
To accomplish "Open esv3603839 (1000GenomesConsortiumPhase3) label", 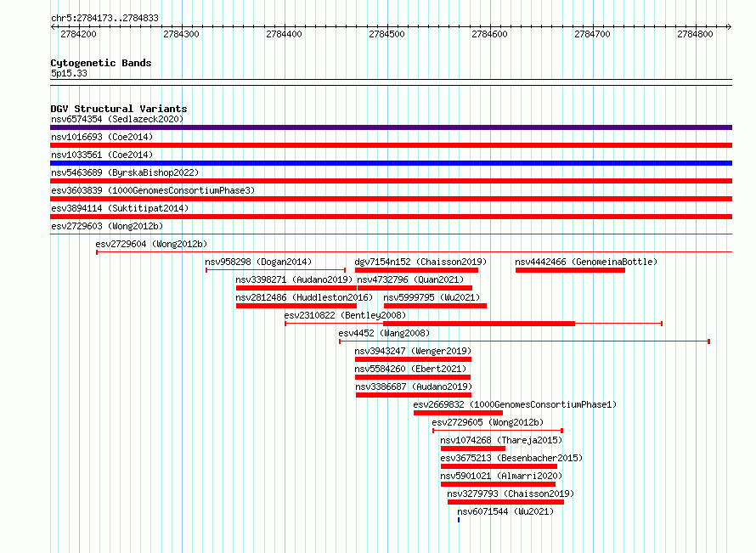I will [x=153, y=190].
